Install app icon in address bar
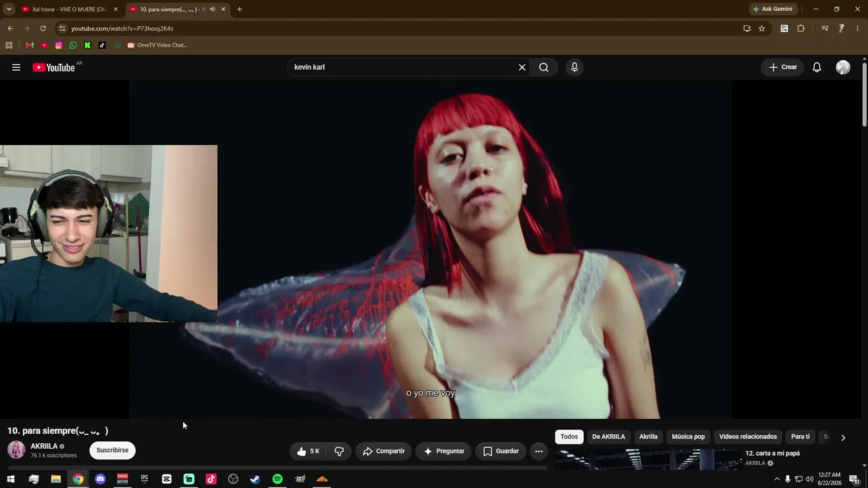The height and width of the screenshot is (488, 868). coord(747,28)
